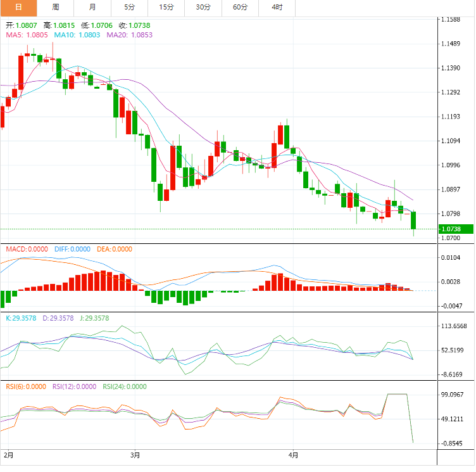The width and height of the screenshot is (476, 472).
Task: Click the 52.5199 KDJ axis label
Action: 453,350
